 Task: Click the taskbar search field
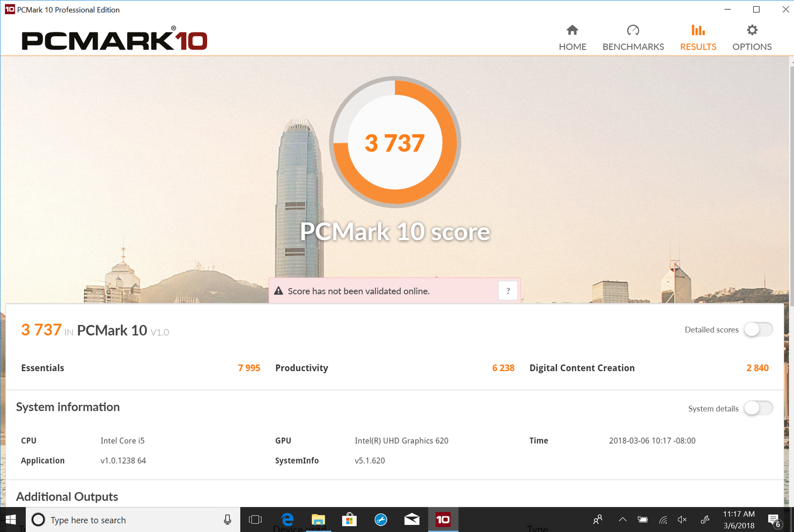pyautogui.click(x=133, y=520)
